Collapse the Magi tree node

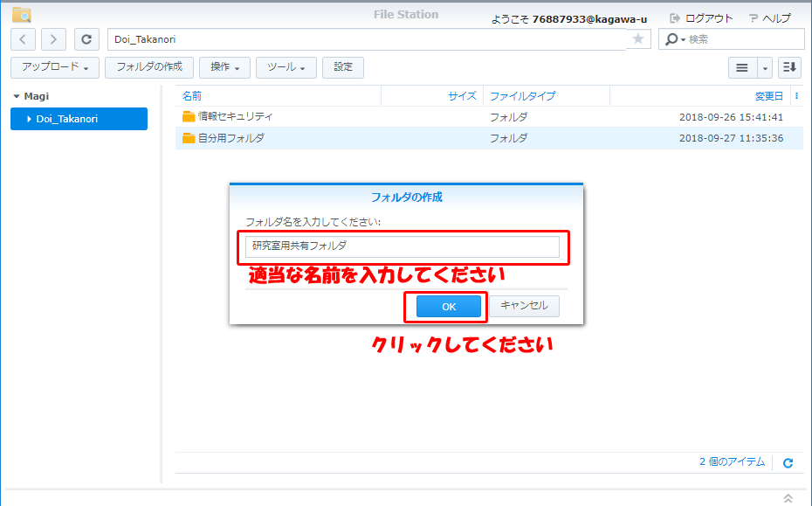[17, 96]
